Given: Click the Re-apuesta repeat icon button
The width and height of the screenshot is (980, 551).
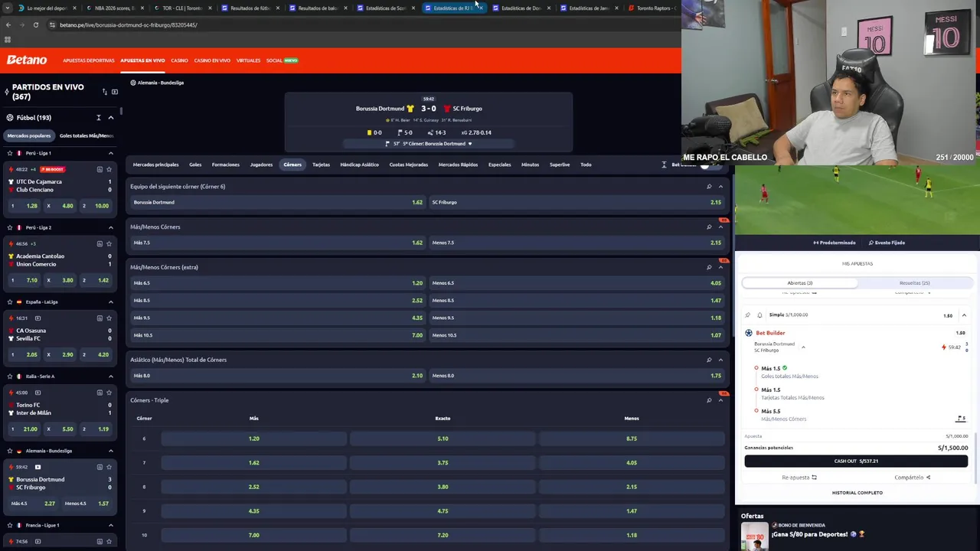Looking at the screenshot, I should [799, 478].
